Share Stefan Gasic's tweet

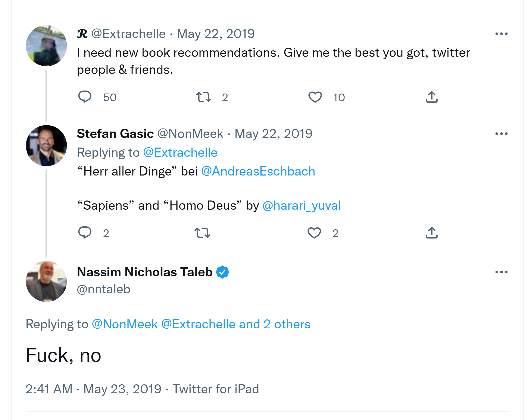[432, 233]
